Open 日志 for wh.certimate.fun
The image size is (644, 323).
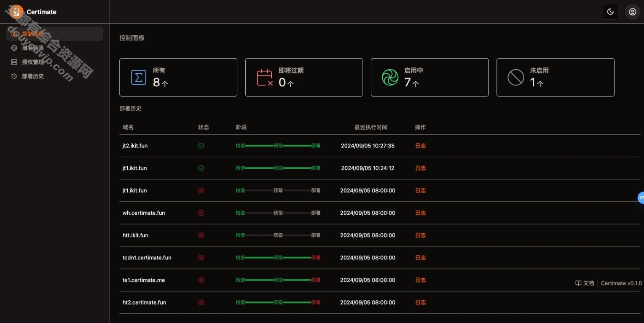tap(420, 213)
